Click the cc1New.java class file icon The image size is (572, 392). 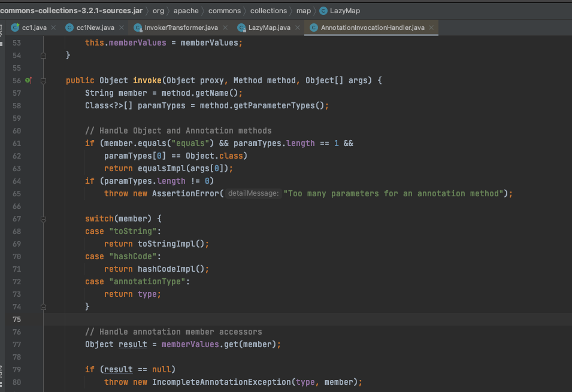(x=69, y=28)
